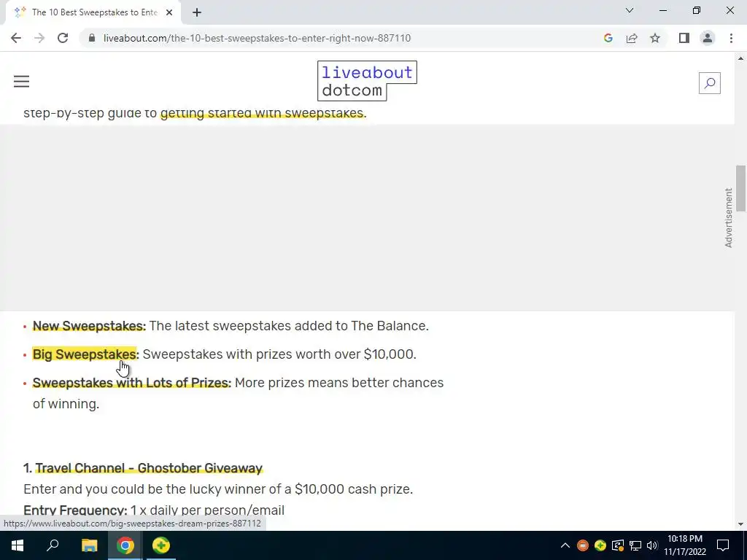
Task: Click the green plus tray icon
Action: pyautogui.click(x=600, y=545)
